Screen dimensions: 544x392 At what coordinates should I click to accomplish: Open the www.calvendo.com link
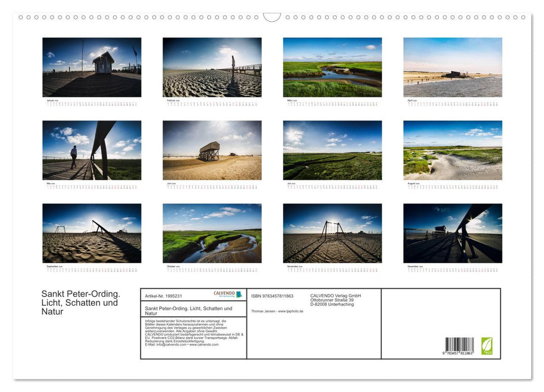[x=204, y=345]
